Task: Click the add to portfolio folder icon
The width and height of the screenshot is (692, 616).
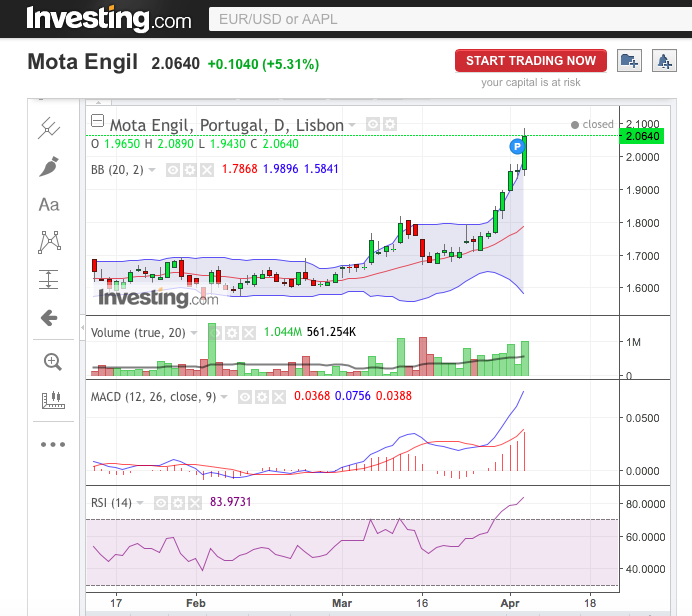Action: pos(629,60)
